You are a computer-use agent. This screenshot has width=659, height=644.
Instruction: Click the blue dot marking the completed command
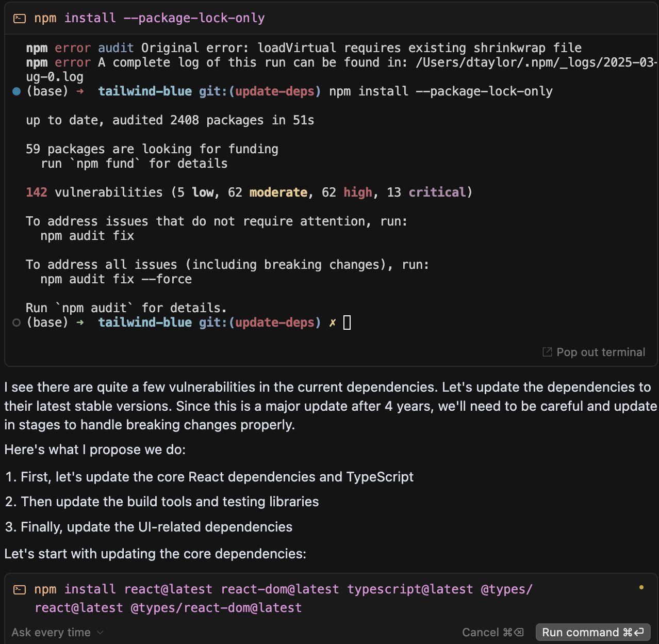pos(17,91)
